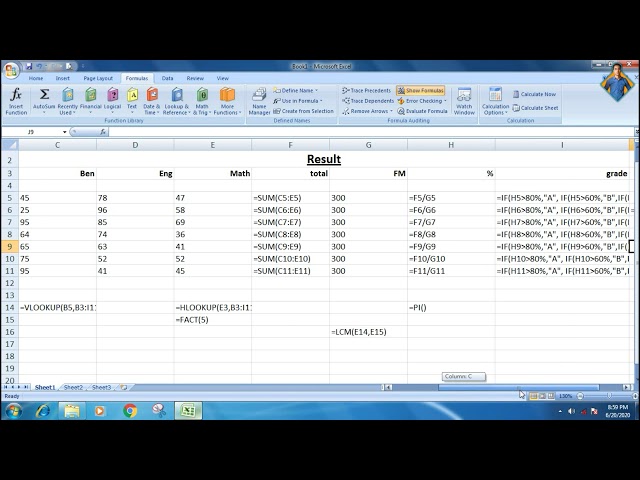Click the fx button beside the formula bar
This screenshot has width=640, height=480.
point(103,132)
